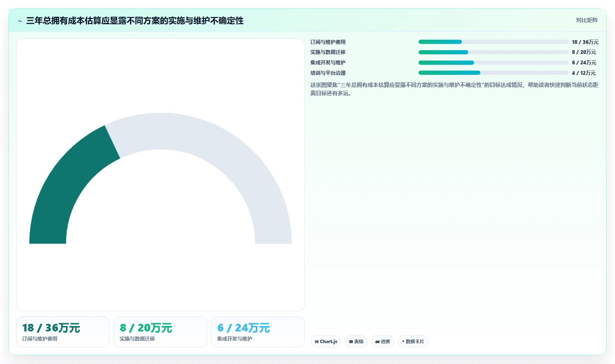
Task: Click 实施与数据迁移 caption under data card
Action: [137, 339]
